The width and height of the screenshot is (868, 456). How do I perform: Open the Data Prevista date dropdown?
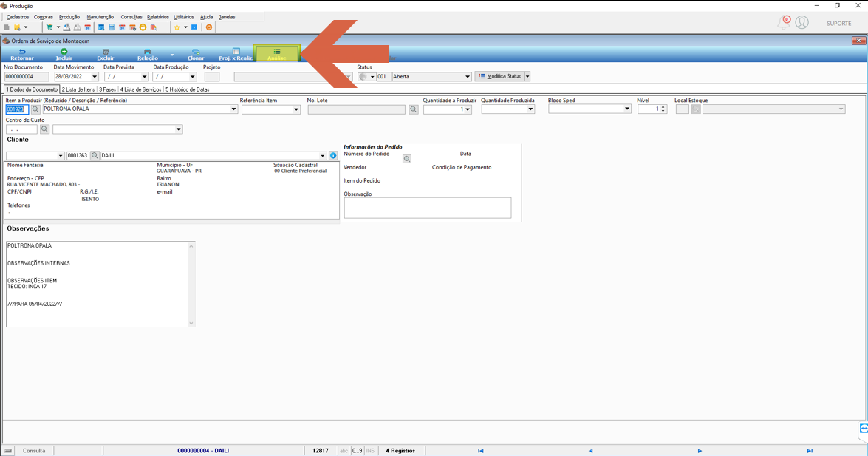[x=144, y=77]
